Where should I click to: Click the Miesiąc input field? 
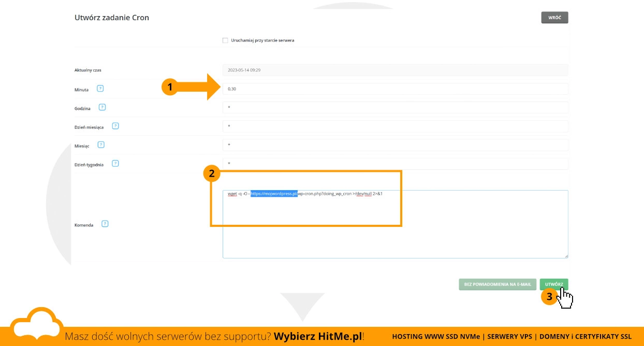point(396,145)
